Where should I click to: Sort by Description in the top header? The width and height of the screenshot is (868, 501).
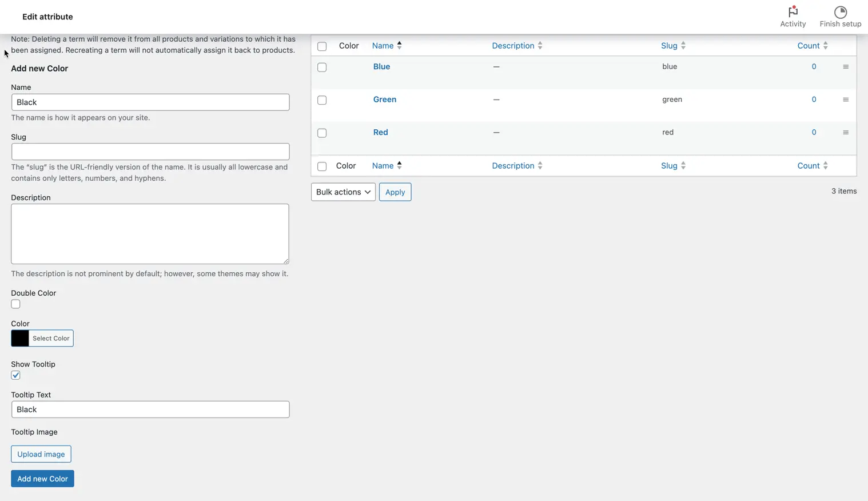[x=540, y=46]
